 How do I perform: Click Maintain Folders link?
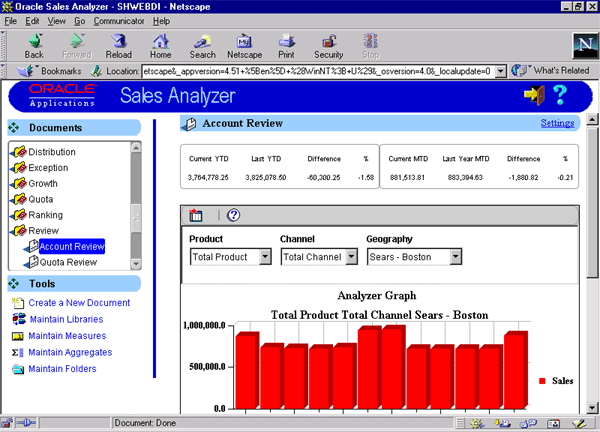click(x=62, y=369)
